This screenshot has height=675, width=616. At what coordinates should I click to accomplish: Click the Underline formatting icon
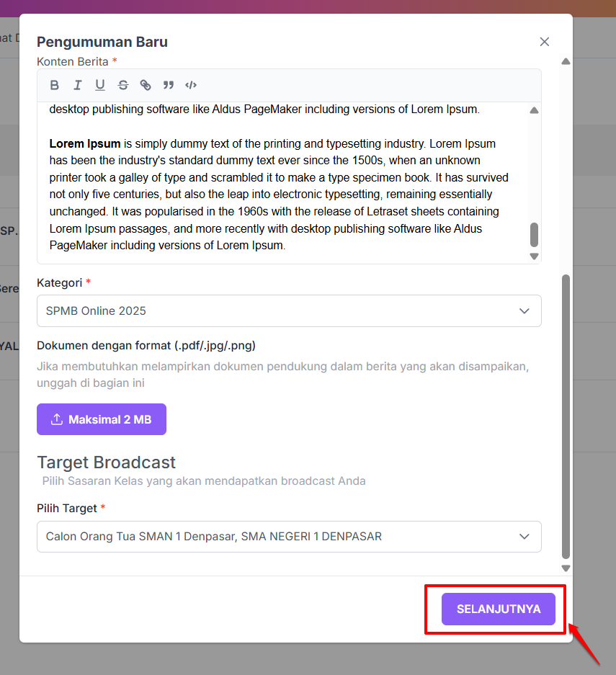tap(100, 85)
